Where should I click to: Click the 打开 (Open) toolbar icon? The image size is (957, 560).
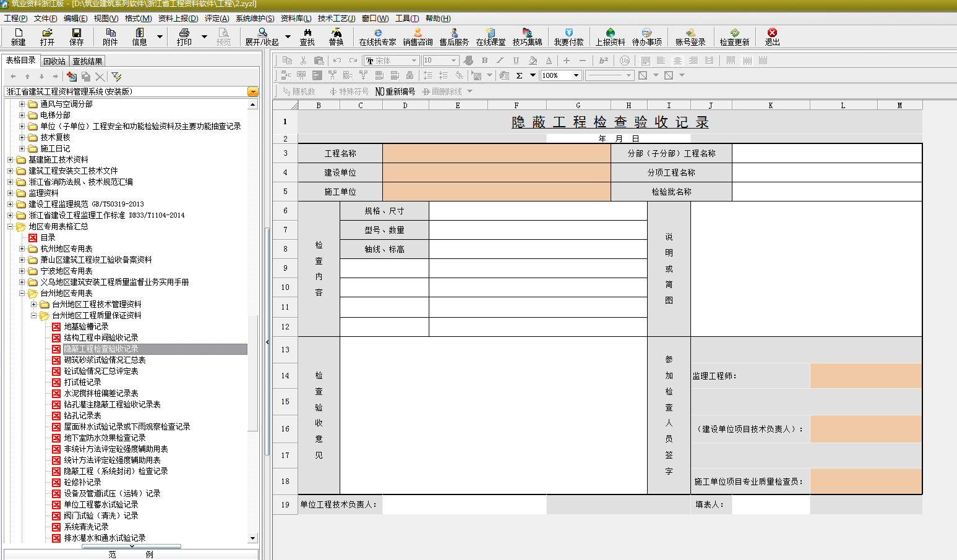47,36
